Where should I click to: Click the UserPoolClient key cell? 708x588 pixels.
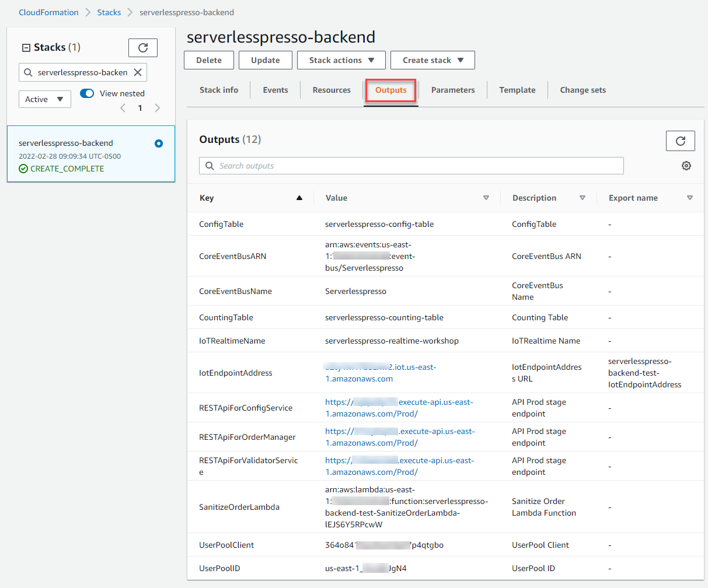(x=226, y=545)
